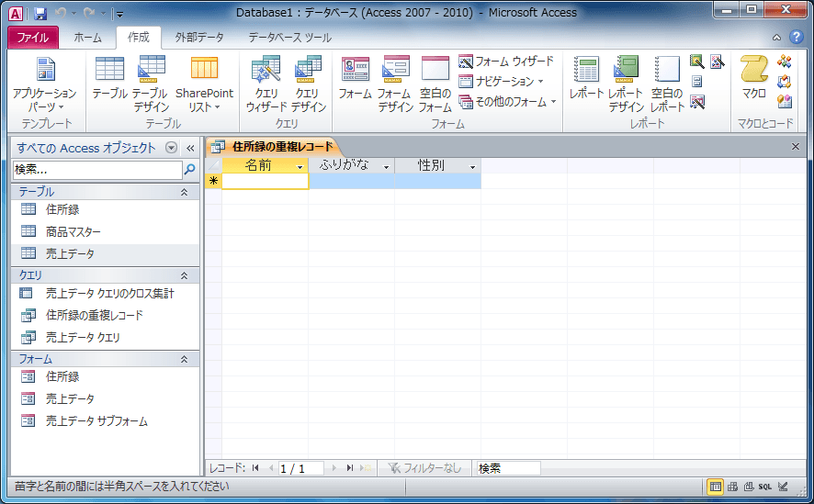Open the 名前 column filter dropdown
The width and height of the screenshot is (814, 504).
click(x=300, y=167)
